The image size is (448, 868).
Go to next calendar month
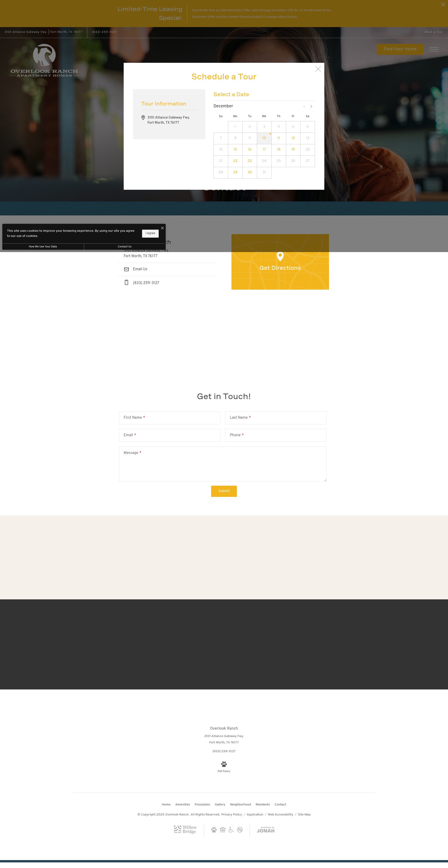311,106
